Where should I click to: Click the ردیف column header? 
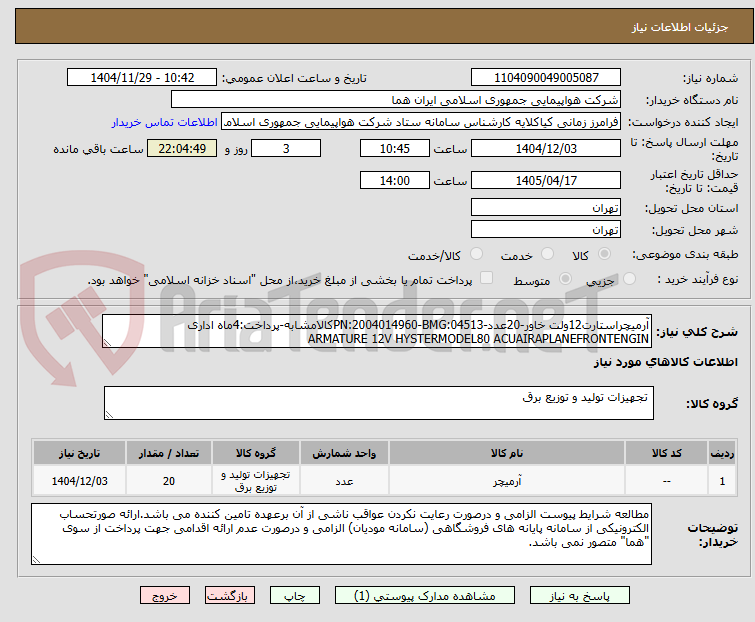pyautogui.click(x=722, y=453)
